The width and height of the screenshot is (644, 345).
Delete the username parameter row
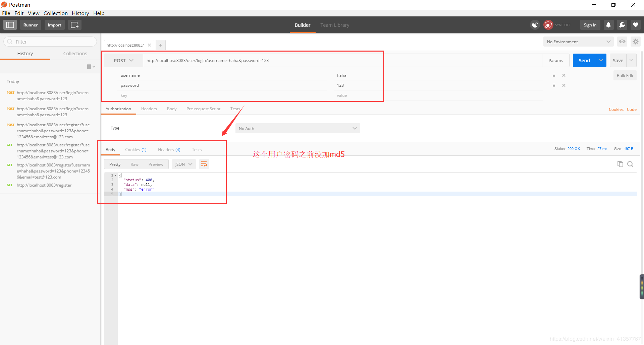tap(564, 75)
